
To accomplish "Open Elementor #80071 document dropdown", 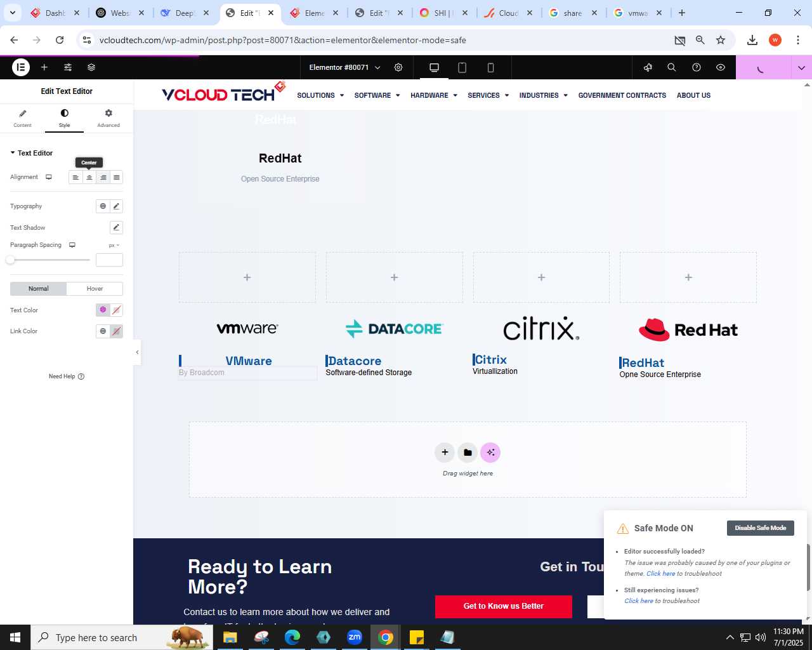I will click(x=344, y=67).
